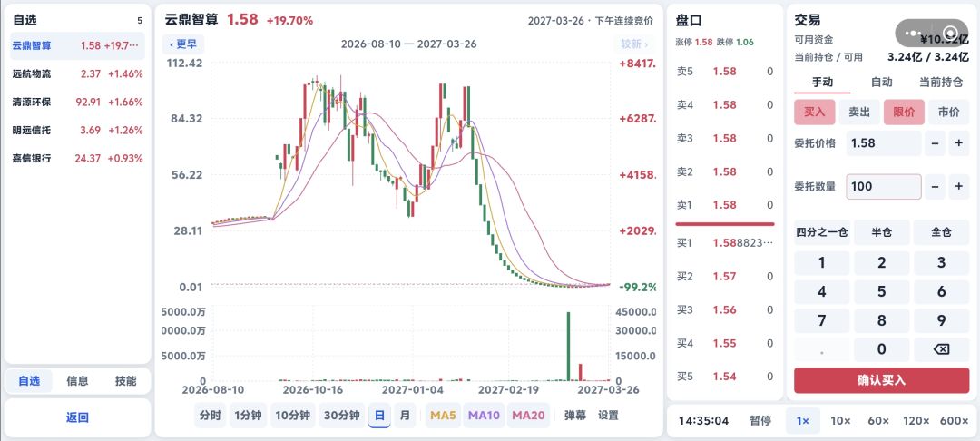Click the 确认买入 confirm button
This screenshot has height=441, width=980.
[881, 380]
